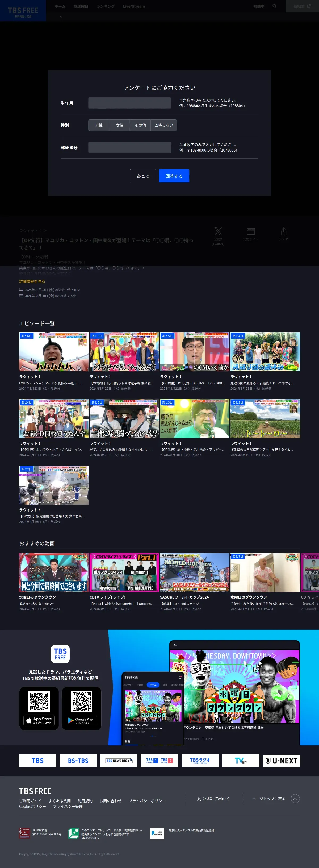
Task: Open よくある質問 footer link
Action: [60, 801]
